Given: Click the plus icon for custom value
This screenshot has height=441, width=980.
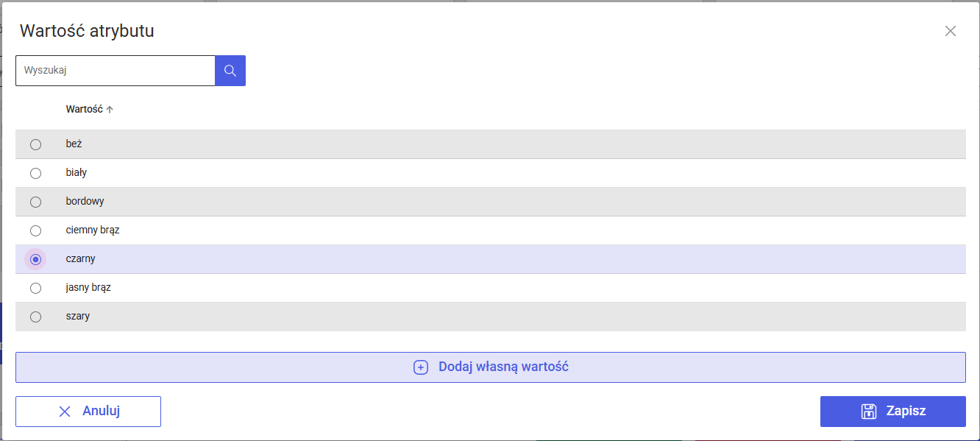Looking at the screenshot, I should [421, 367].
